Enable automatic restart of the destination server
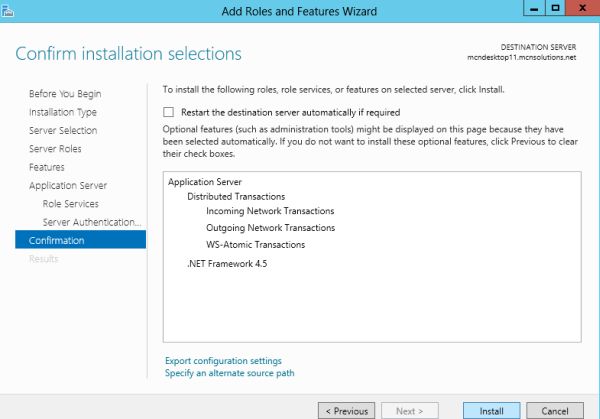Viewport: 600px width, 419px height. click(169, 113)
